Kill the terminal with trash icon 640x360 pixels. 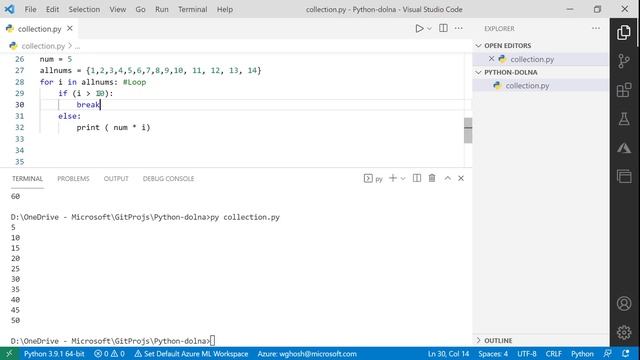tap(432, 178)
